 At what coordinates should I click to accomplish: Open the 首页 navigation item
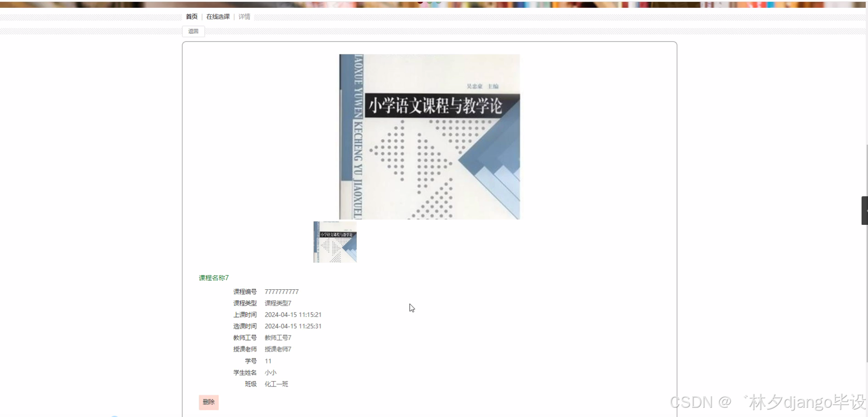[x=191, y=17]
